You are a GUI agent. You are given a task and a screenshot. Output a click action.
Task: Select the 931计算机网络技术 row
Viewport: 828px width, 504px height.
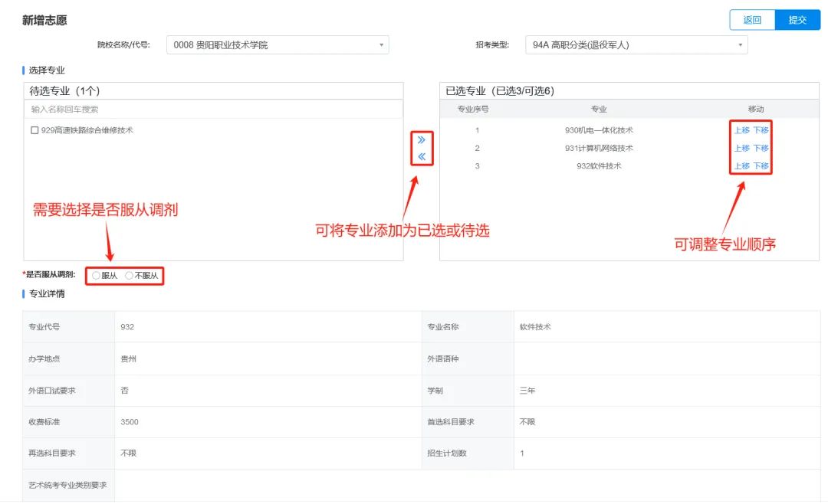click(x=598, y=148)
